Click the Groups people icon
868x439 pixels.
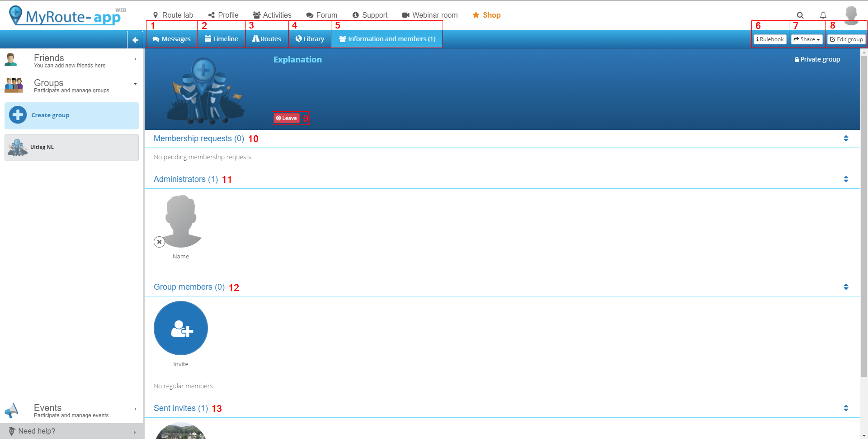click(x=14, y=85)
